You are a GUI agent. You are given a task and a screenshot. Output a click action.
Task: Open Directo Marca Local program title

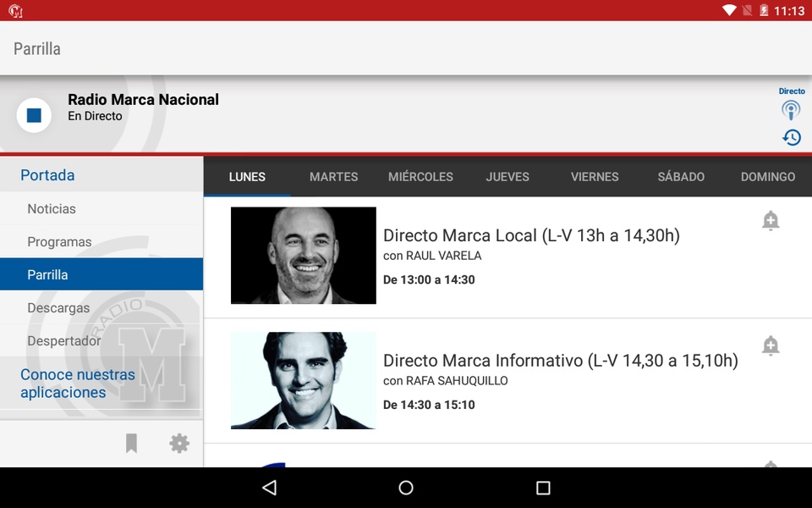[x=531, y=235]
